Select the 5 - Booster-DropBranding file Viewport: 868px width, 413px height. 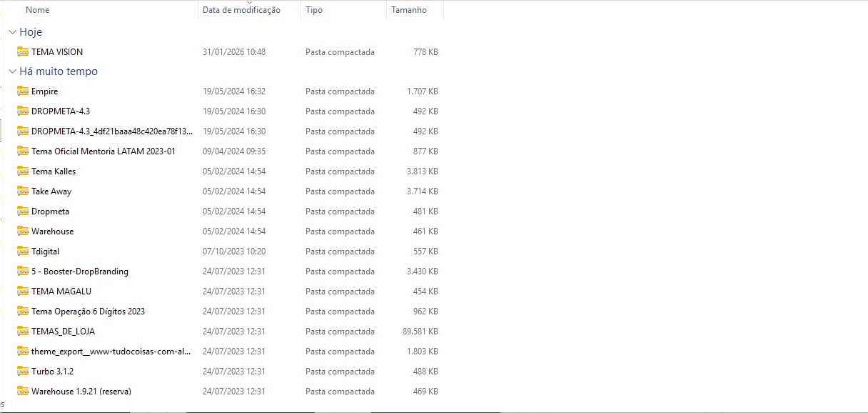tap(80, 272)
